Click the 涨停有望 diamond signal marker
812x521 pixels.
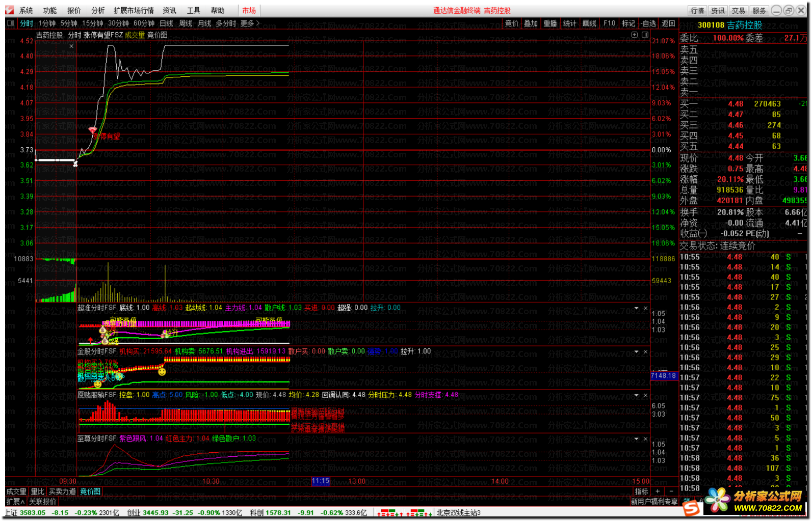coord(92,131)
